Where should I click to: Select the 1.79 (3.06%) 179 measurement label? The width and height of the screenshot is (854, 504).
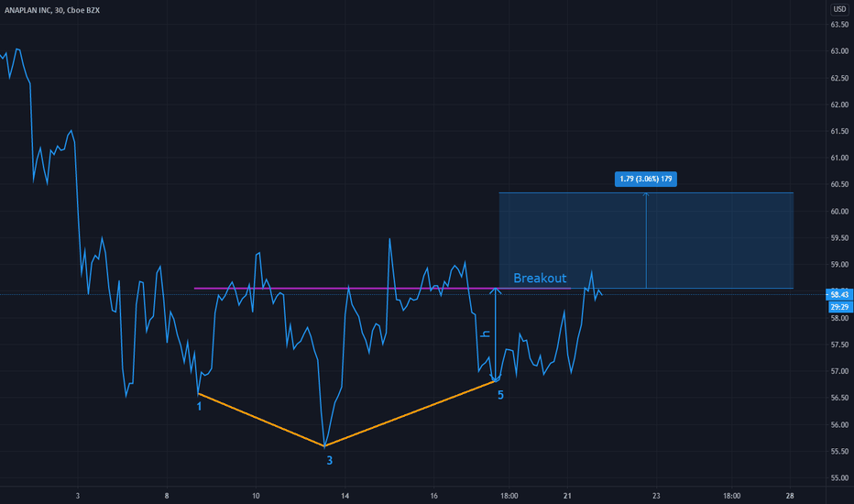pos(646,179)
